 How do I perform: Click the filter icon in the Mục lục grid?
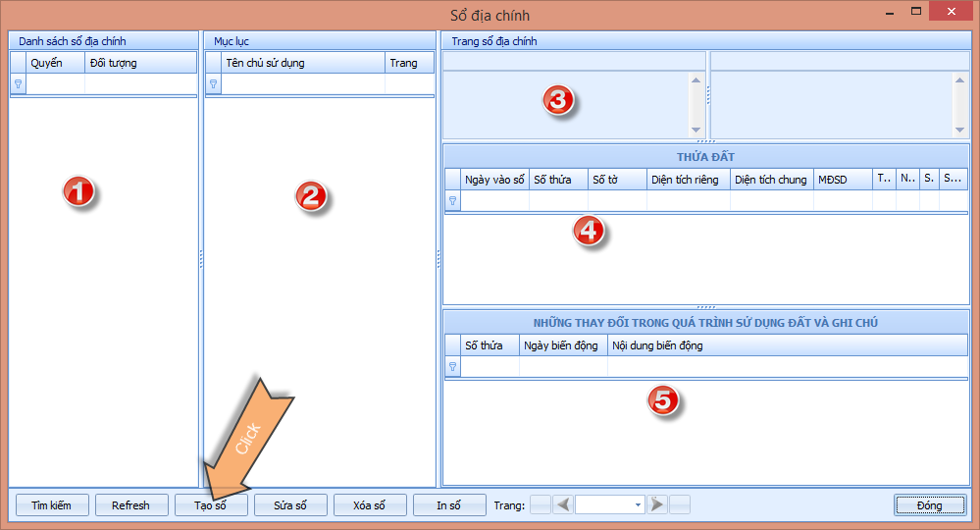(x=213, y=84)
